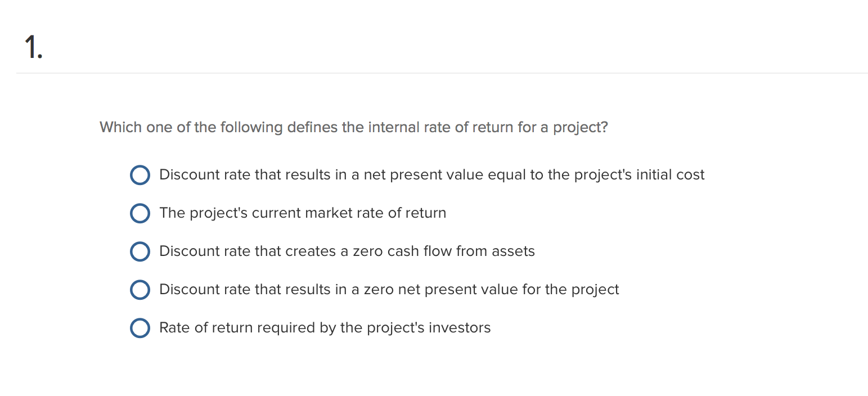Click the question number '1.' heading
This screenshot has height=396, width=868.
34,47
